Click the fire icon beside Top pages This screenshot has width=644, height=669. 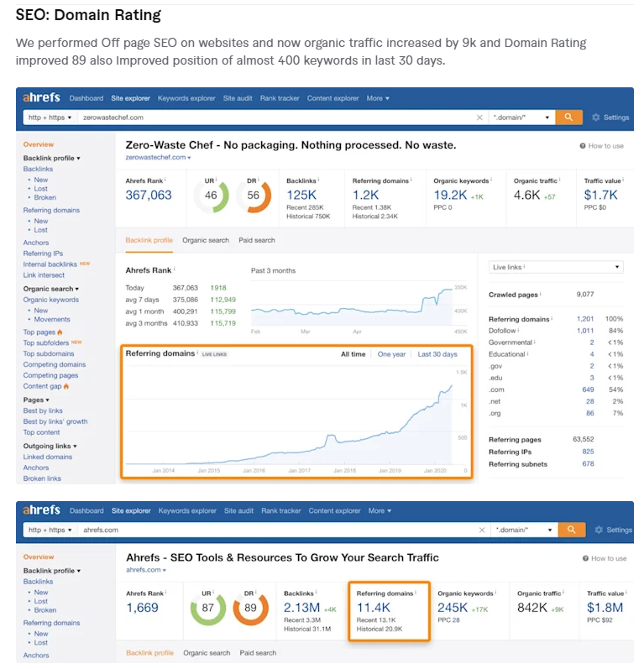pyautogui.click(x=60, y=332)
